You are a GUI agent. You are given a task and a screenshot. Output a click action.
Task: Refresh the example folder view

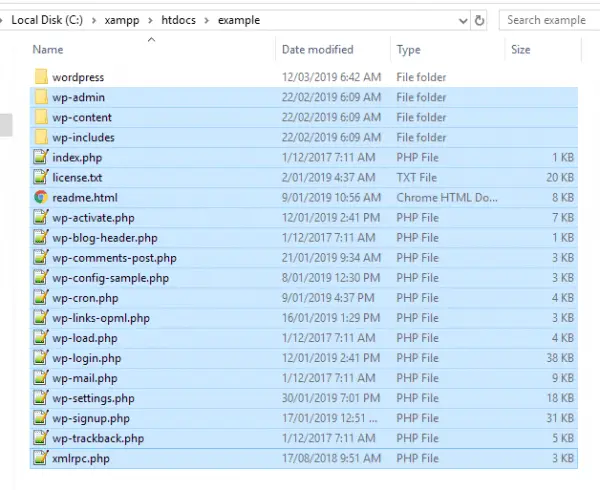coord(479,20)
